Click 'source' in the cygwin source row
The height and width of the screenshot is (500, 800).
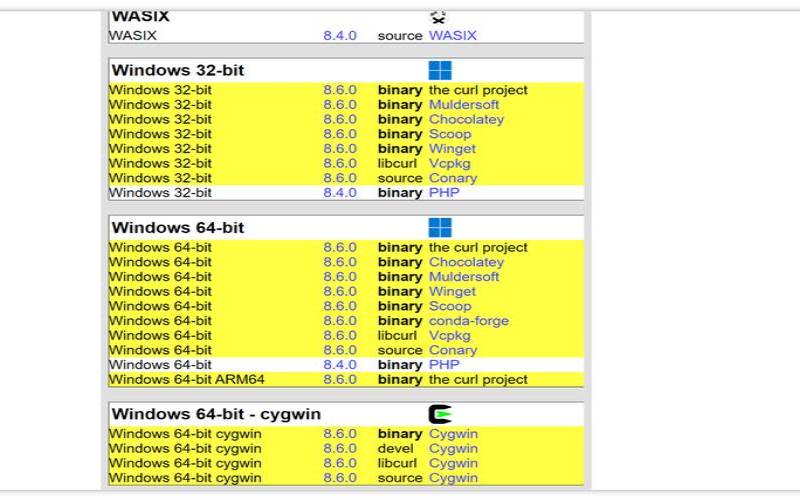400,479
